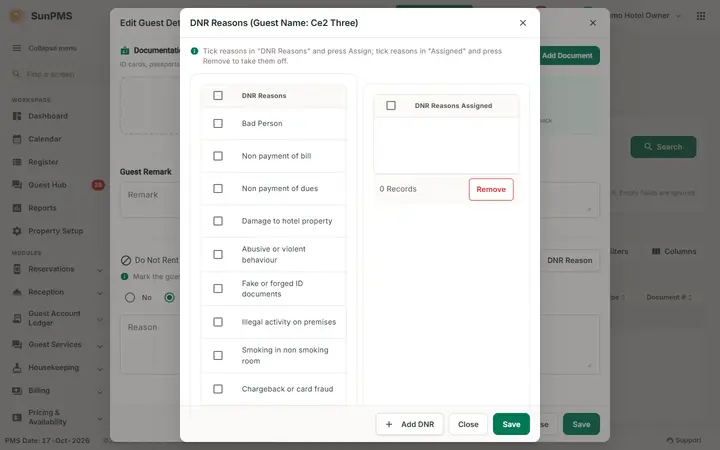This screenshot has height=450, width=720.
Task: Click the Collapse menu hamburger icon
Action: point(17,48)
